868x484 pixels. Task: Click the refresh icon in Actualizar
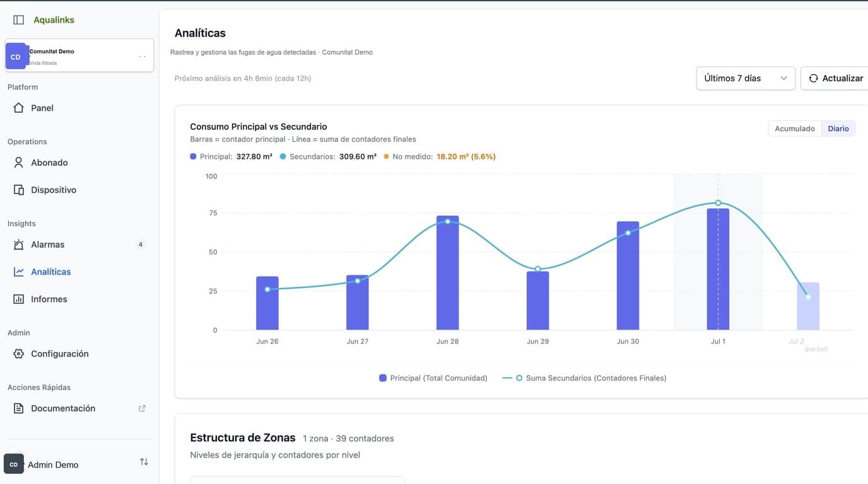point(813,78)
